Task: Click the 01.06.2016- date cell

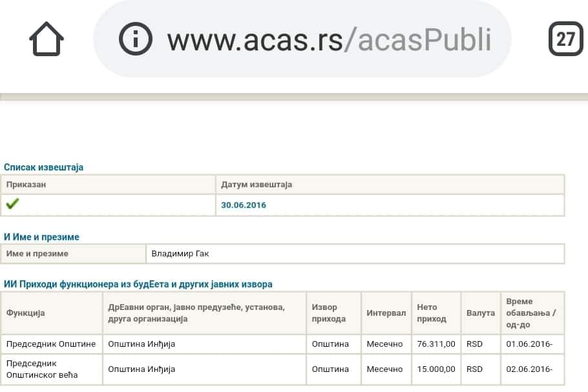Action: point(532,344)
